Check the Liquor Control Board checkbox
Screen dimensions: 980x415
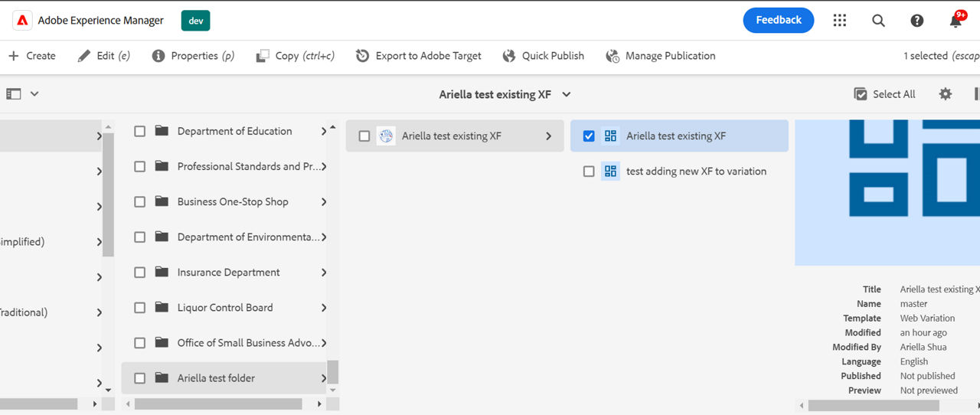pyautogui.click(x=140, y=308)
